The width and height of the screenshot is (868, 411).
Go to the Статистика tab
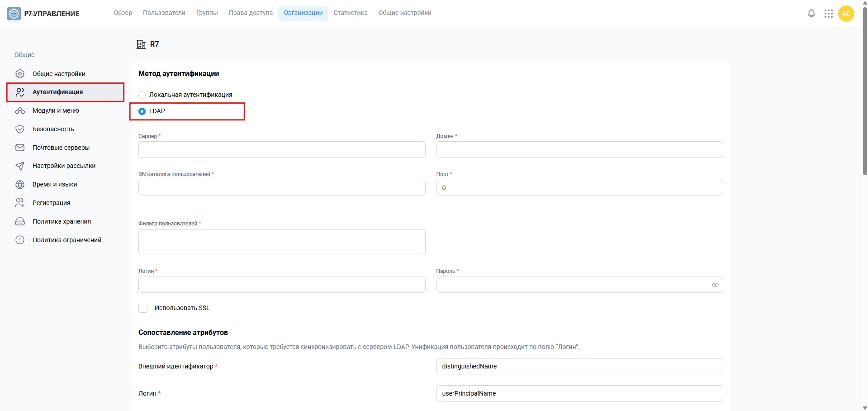point(351,13)
